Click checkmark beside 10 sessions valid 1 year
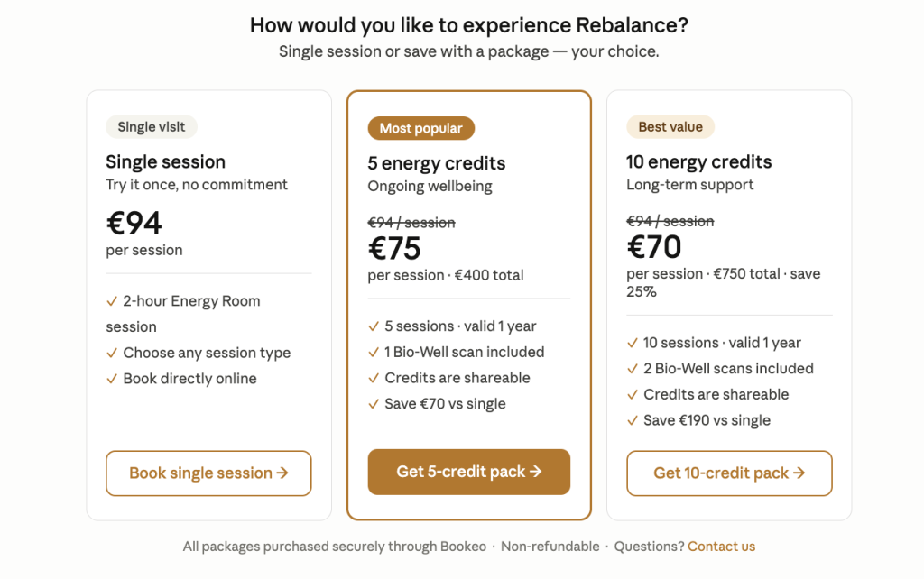This screenshot has height=579, width=924. (633, 343)
